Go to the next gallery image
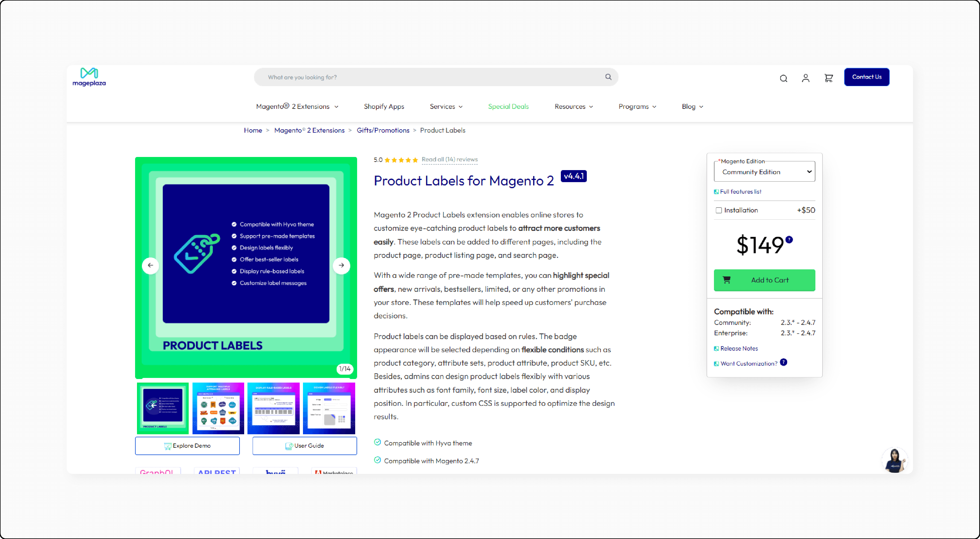This screenshot has height=539, width=980. (x=341, y=265)
